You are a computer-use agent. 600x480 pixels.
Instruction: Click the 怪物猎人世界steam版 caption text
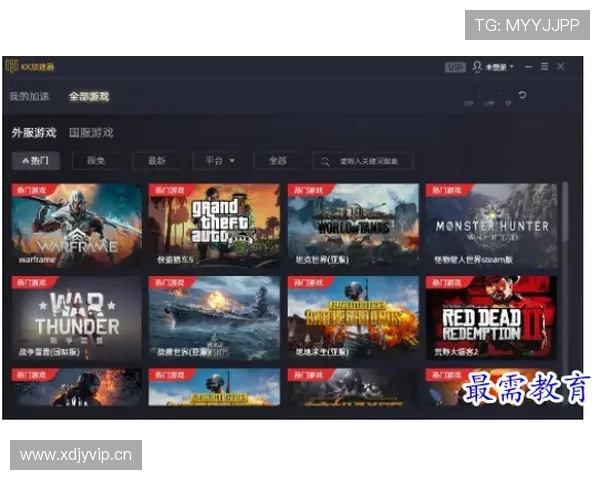[473, 260]
